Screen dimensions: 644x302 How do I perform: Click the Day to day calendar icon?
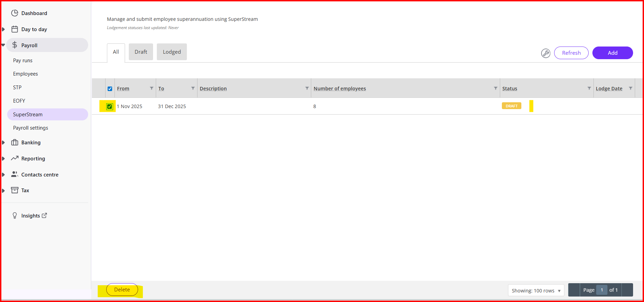15,29
